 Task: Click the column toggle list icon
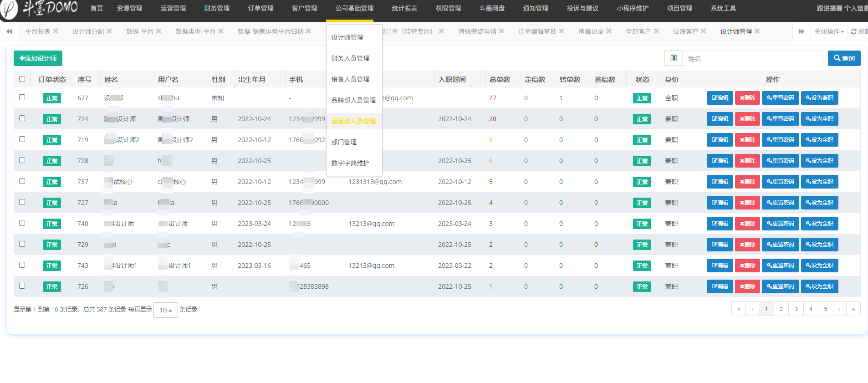click(673, 58)
